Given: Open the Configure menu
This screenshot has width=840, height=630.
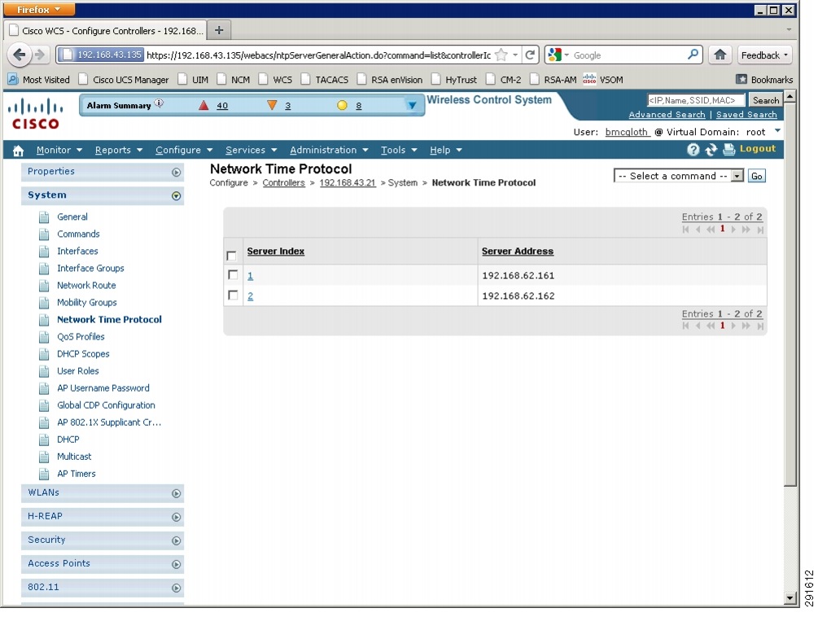Looking at the screenshot, I should [184, 150].
